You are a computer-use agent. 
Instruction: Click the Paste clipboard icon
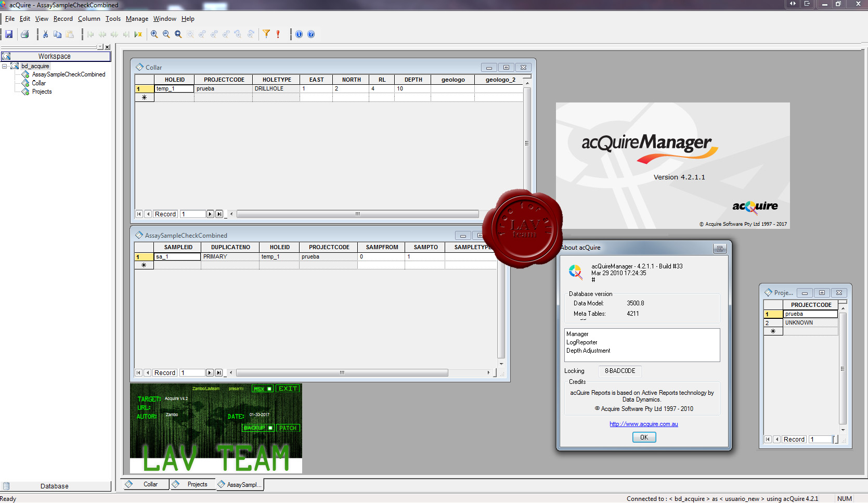(x=70, y=34)
